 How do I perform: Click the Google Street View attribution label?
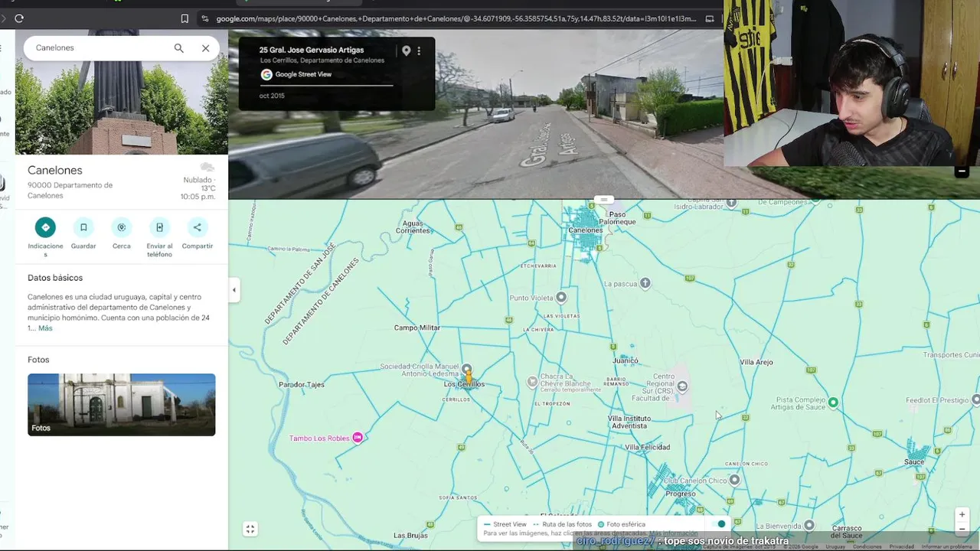[x=296, y=74]
